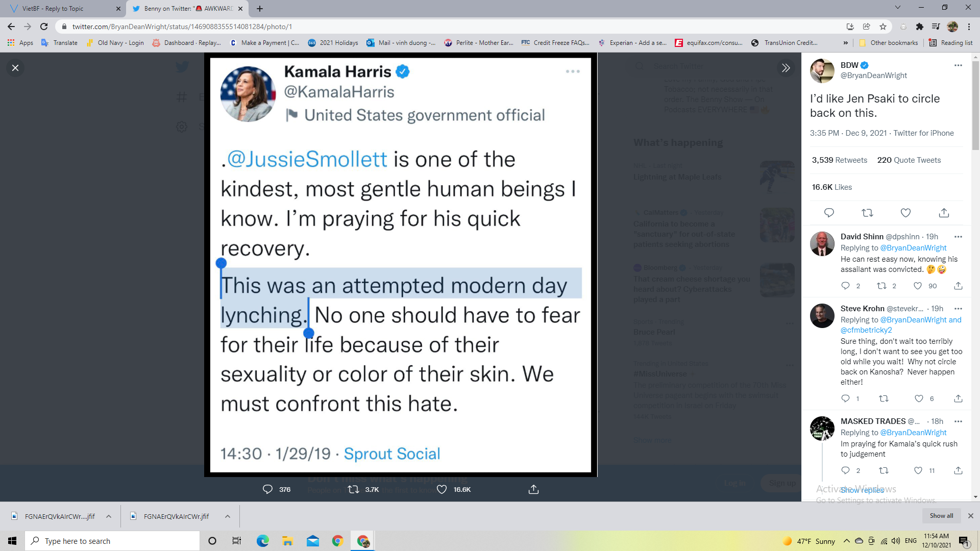Retweet MASKED TRADES reply

884,470
